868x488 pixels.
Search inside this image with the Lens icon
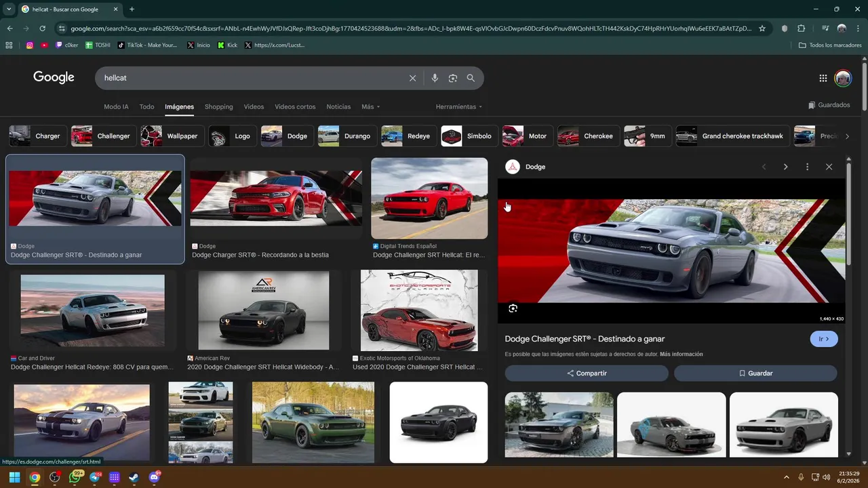(513, 308)
